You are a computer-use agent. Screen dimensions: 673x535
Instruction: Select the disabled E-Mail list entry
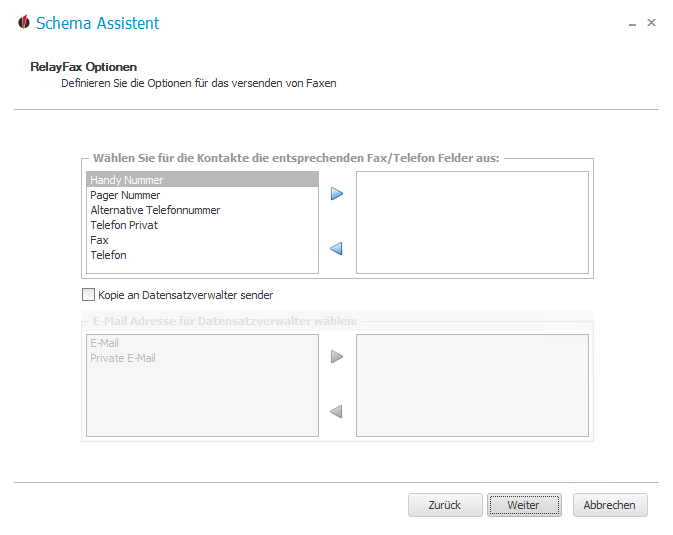pyautogui.click(x=202, y=343)
